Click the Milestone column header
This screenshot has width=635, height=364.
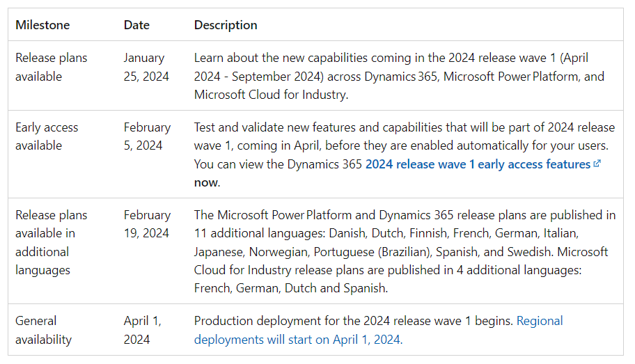pyautogui.click(x=42, y=25)
